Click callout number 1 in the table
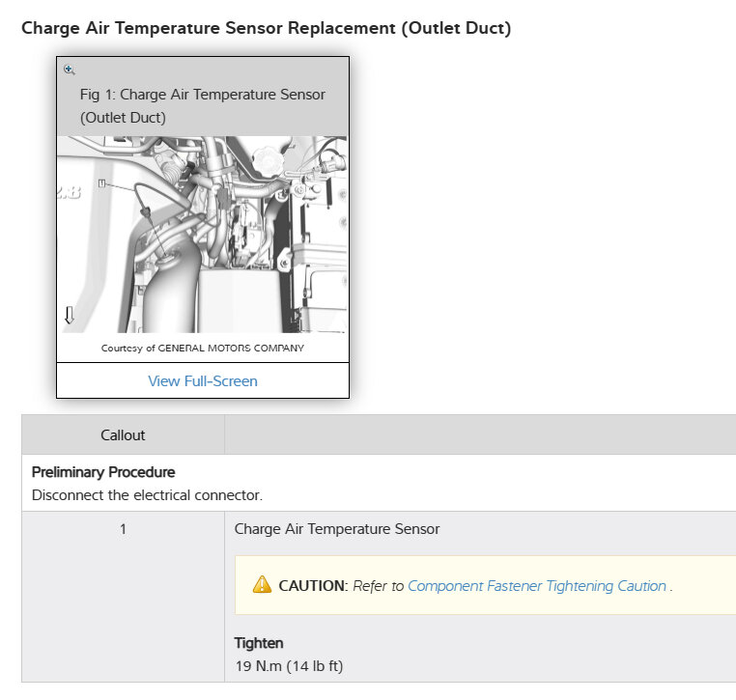 [x=123, y=529]
